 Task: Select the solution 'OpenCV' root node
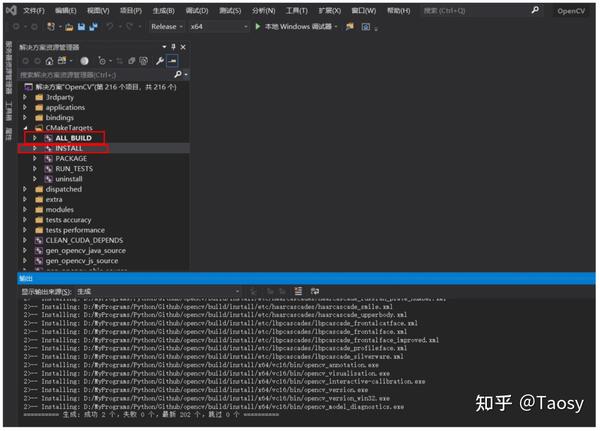[x=106, y=87]
